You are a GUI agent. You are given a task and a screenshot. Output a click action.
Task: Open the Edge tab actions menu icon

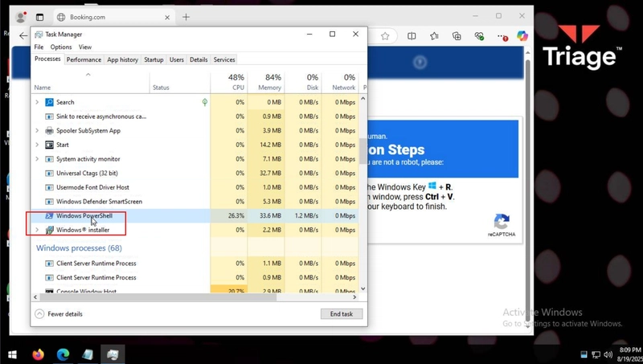(39, 17)
